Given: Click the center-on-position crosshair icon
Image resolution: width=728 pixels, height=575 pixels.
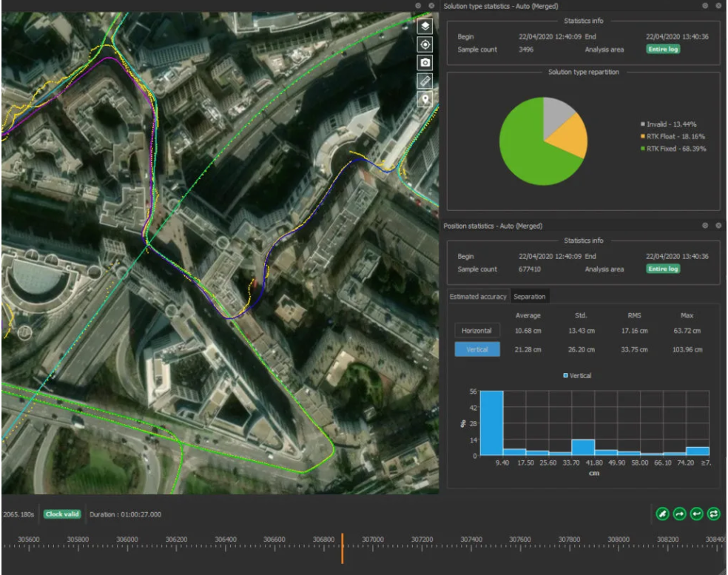Looking at the screenshot, I should (425, 46).
